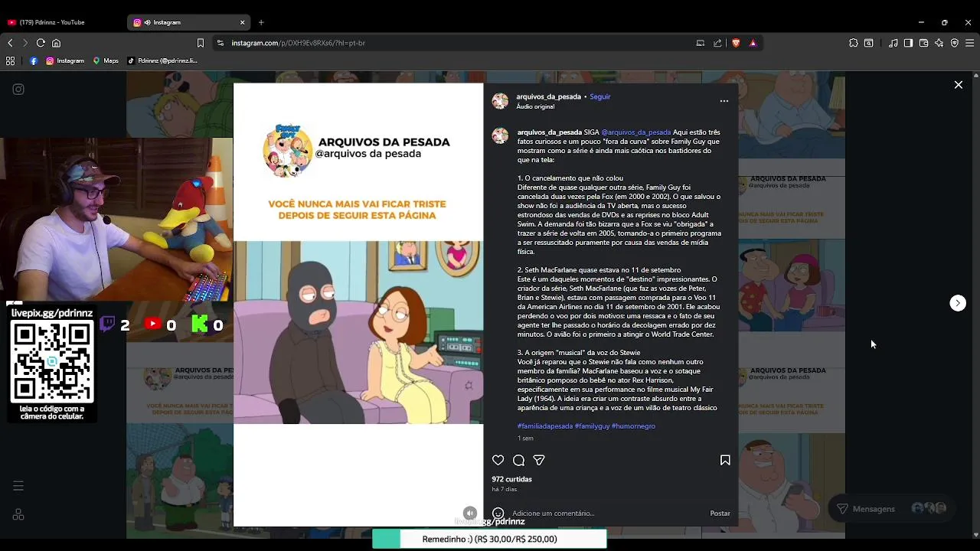Open the Instagram bookmark in the bookmarks bar

click(65, 60)
